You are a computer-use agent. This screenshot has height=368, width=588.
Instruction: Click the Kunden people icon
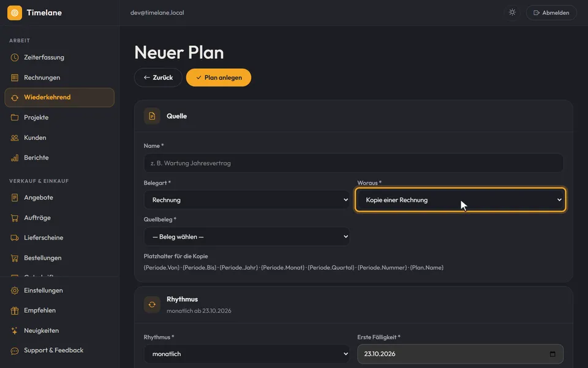coord(15,138)
